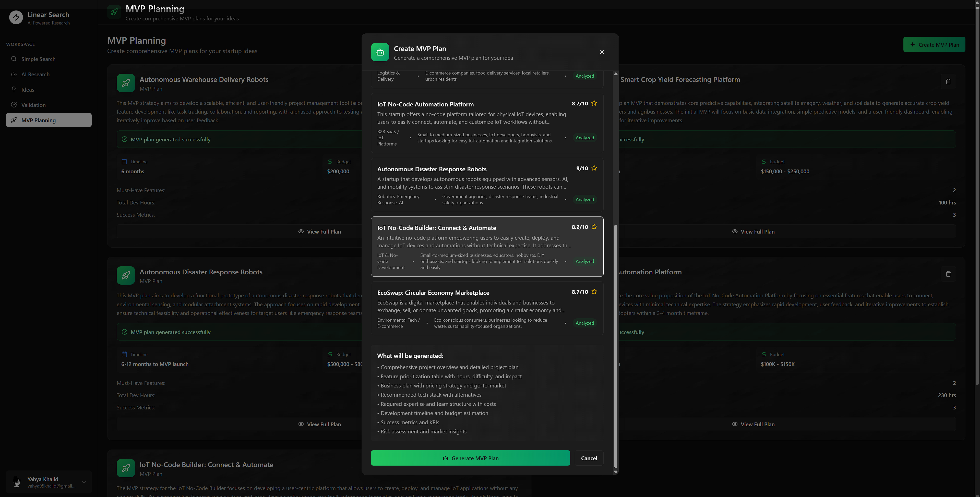
Task: Star the EcoSwap Circular Economy Marketplace idea
Action: click(594, 292)
